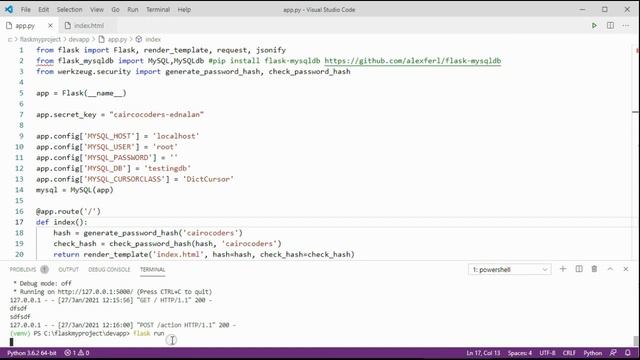Select the Terminal panel tab
This screenshot has width=640, height=360.
[152, 269]
